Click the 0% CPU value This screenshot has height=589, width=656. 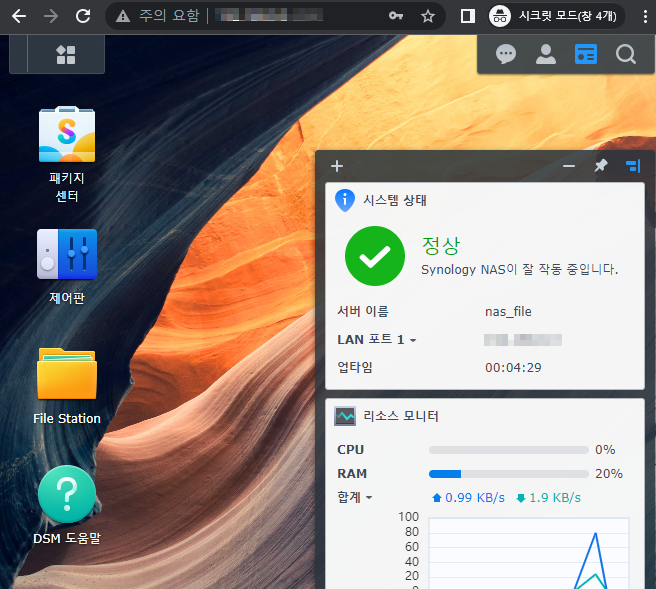pos(605,450)
